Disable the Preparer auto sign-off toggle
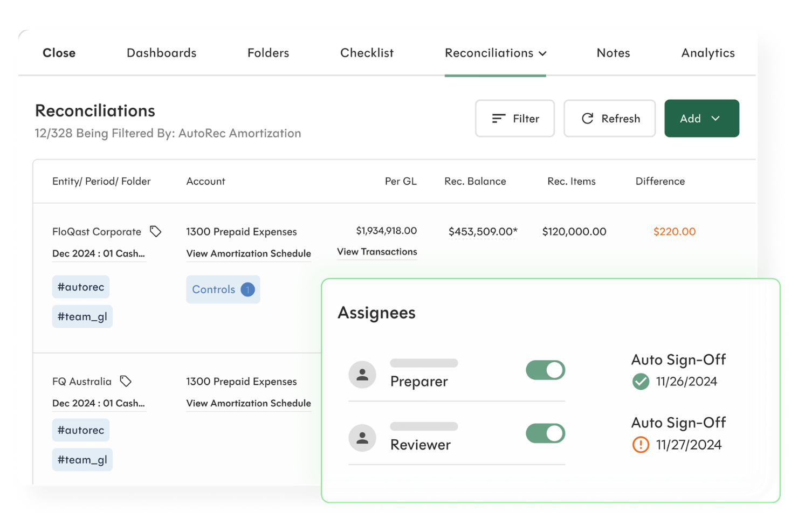 545,370
